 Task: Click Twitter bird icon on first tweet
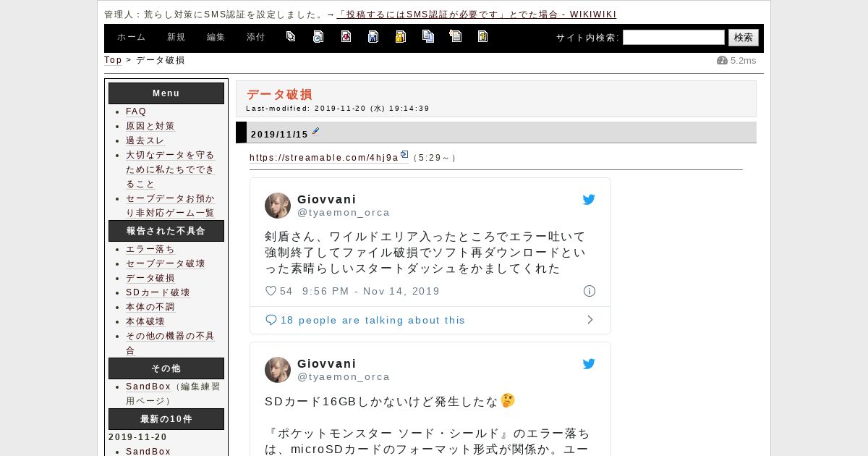[x=589, y=200]
